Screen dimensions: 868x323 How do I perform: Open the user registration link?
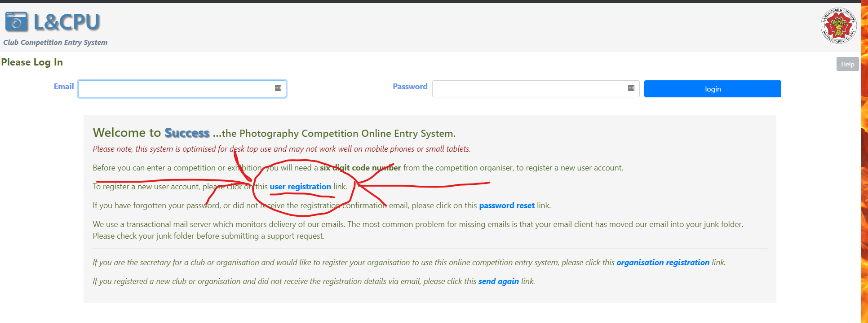(300, 187)
